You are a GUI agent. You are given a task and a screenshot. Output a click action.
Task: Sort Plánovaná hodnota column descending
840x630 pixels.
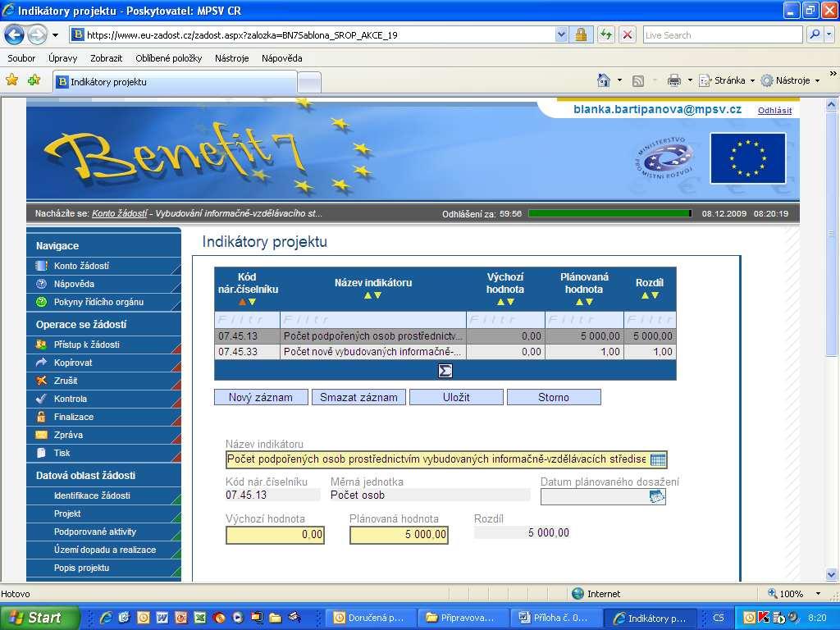tap(589, 302)
